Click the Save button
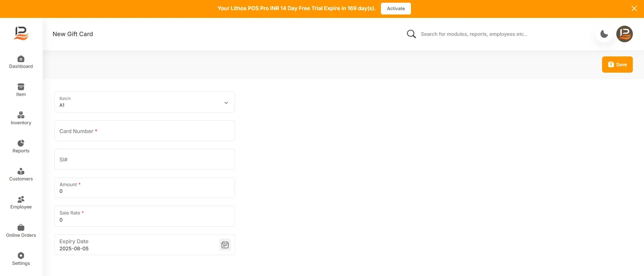This screenshot has width=644, height=276. tap(617, 65)
